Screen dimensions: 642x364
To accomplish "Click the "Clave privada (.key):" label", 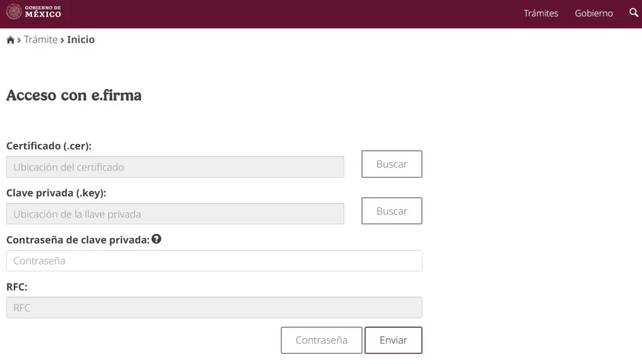I will tap(56, 193).
